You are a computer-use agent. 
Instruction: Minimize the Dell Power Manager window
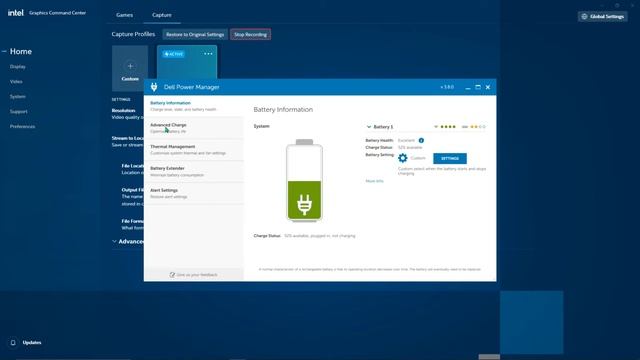click(x=468, y=87)
